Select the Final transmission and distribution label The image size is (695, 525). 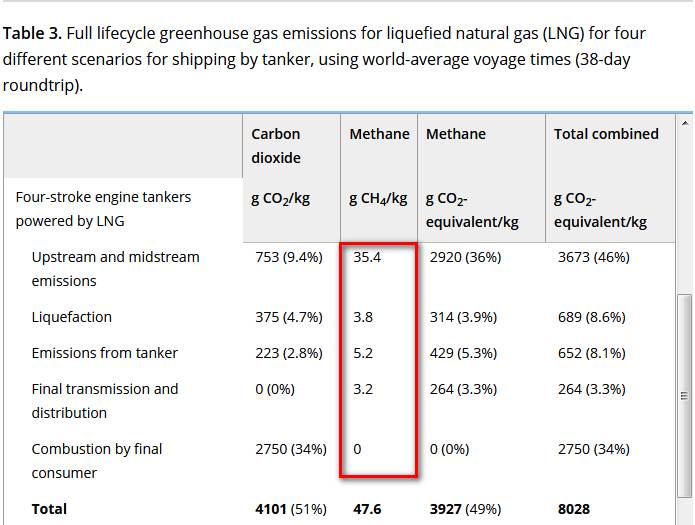pos(105,401)
